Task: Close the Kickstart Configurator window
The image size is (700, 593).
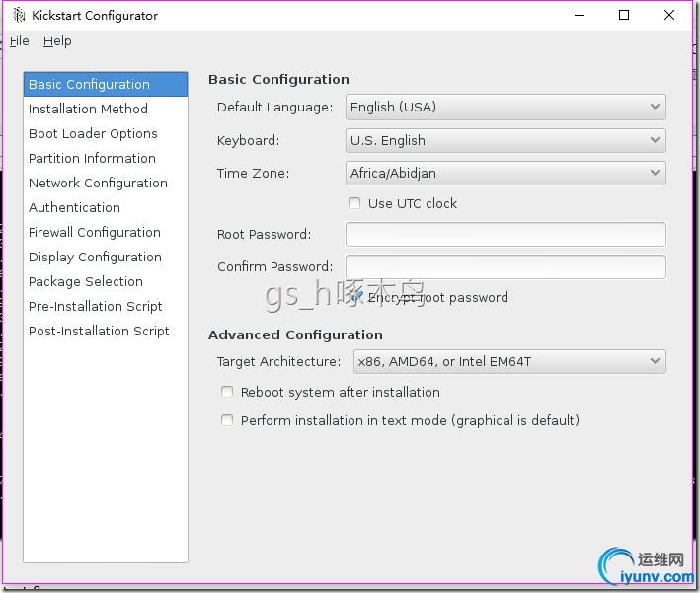Action: pyautogui.click(x=668, y=15)
